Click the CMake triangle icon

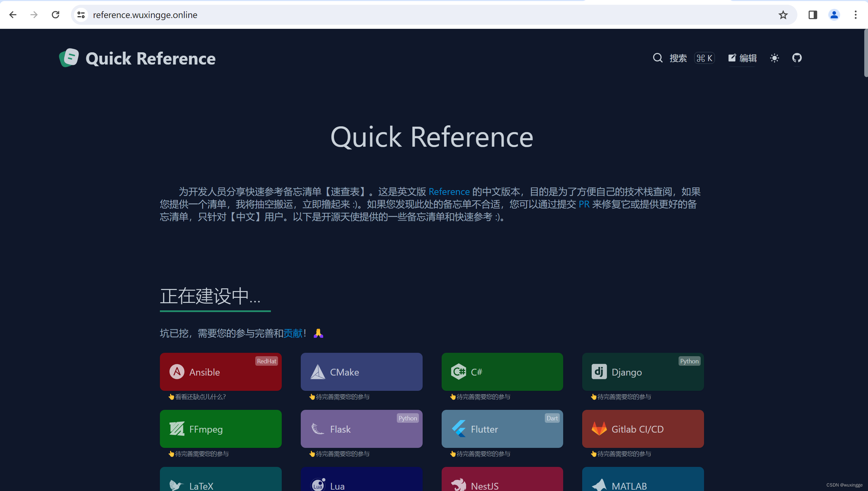(x=318, y=372)
